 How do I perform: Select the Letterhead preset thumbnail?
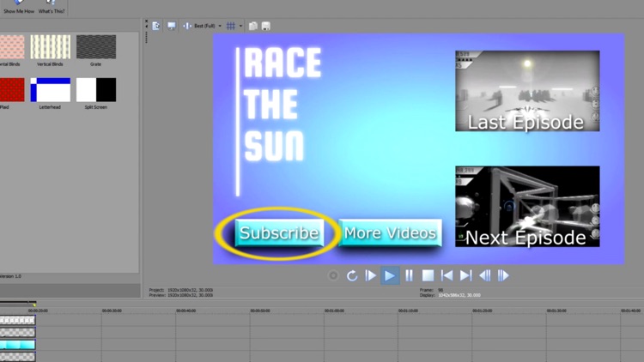click(x=50, y=90)
